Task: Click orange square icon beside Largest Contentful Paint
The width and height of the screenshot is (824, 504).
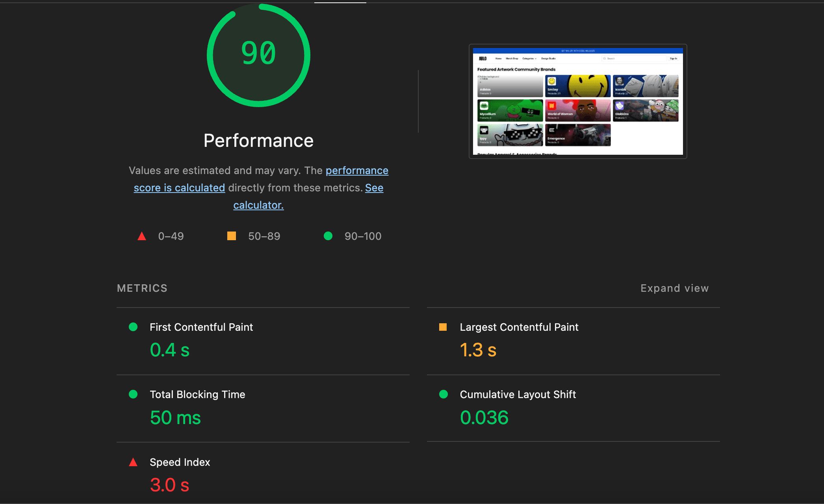Action: 443,327
